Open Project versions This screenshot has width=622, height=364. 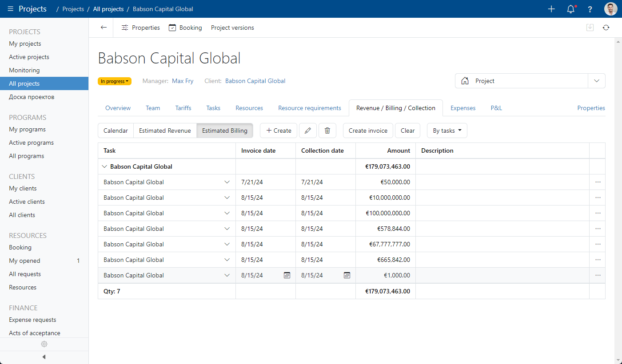[x=232, y=28]
